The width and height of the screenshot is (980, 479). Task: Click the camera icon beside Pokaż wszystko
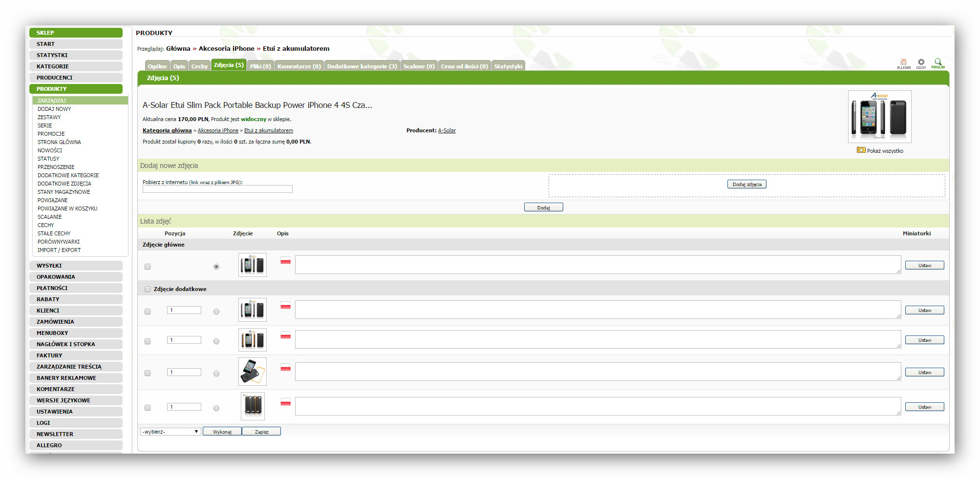click(x=861, y=150)
